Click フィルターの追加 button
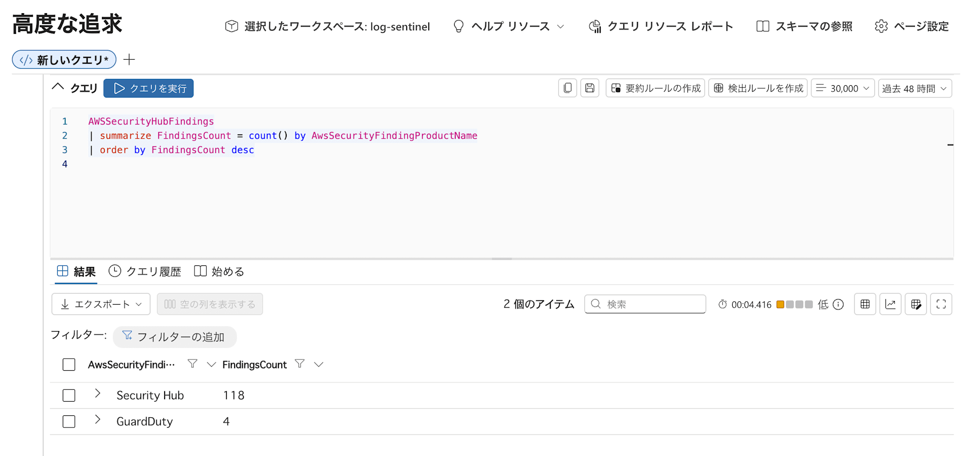Screen dimensions: 980x456 click(x=174, y=337)
